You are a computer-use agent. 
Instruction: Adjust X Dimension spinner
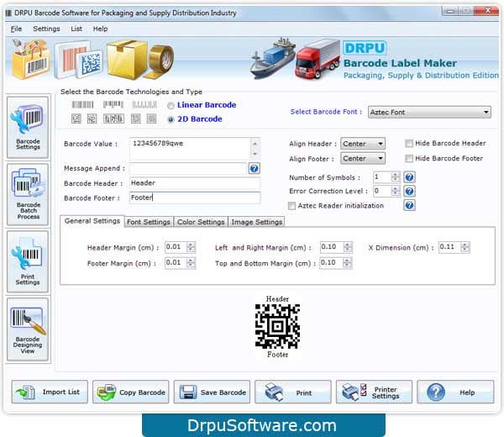pos(465,247)
